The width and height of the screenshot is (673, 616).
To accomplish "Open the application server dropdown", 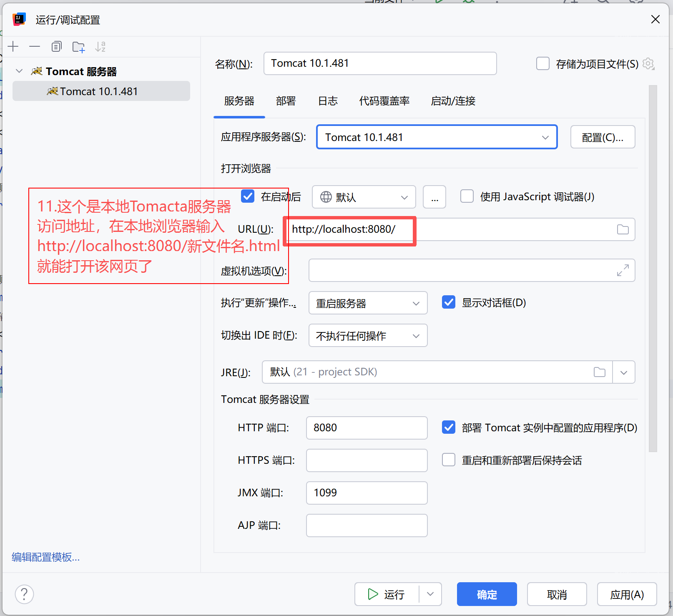I will [437, 137].
